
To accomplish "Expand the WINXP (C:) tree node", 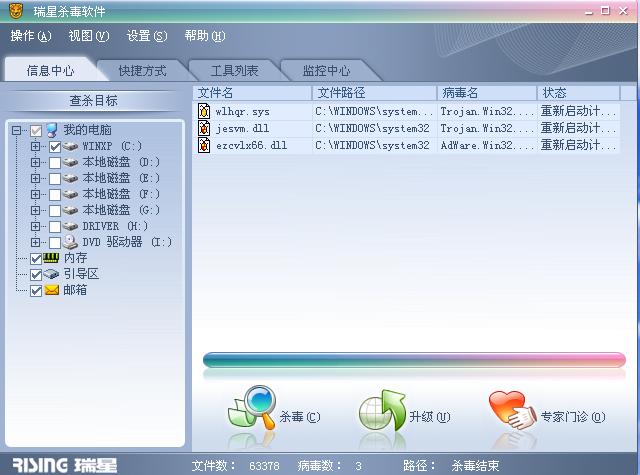I will click(36, 146).
